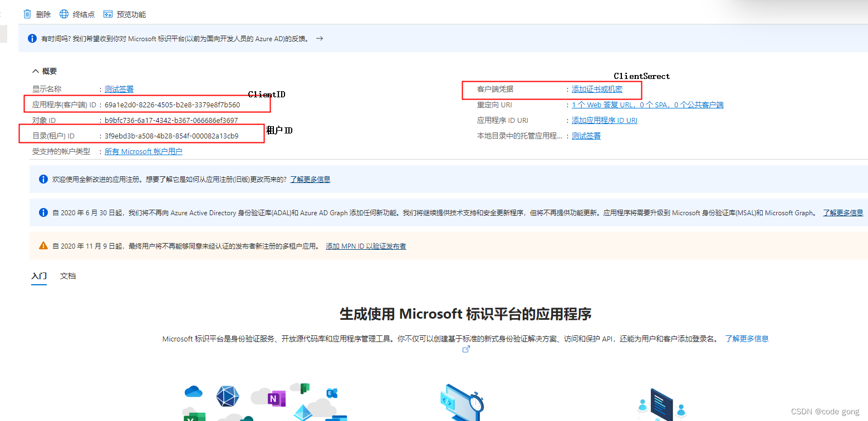868x421 pixels.
Task: Click the external link icon below 了解更多信息
Action: coord(467,349)
